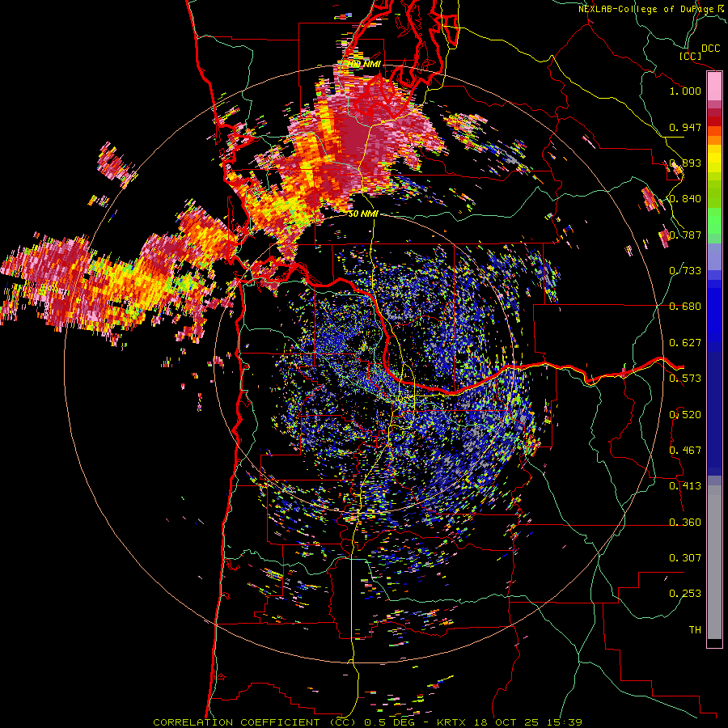Click the 0.520 scale value
The height and width of the screenshot is (728, 728).
(685, 415)
